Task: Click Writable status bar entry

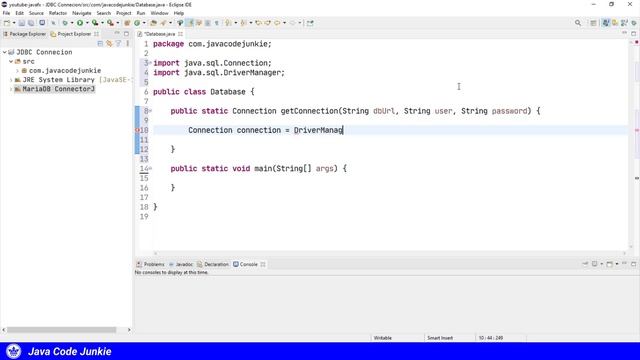Action: (382, 338)
